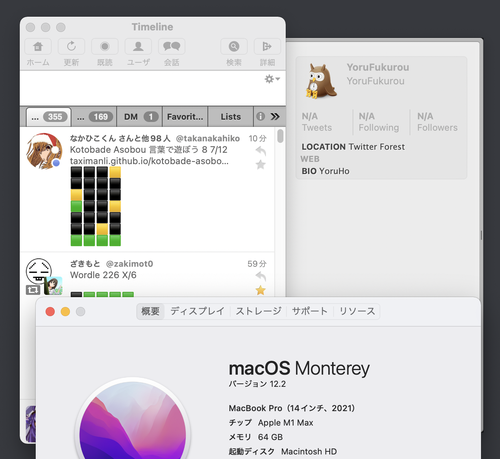Click the retweet icon by zakimot0's avatar
The image size is (500, 459).
(33, 290)
